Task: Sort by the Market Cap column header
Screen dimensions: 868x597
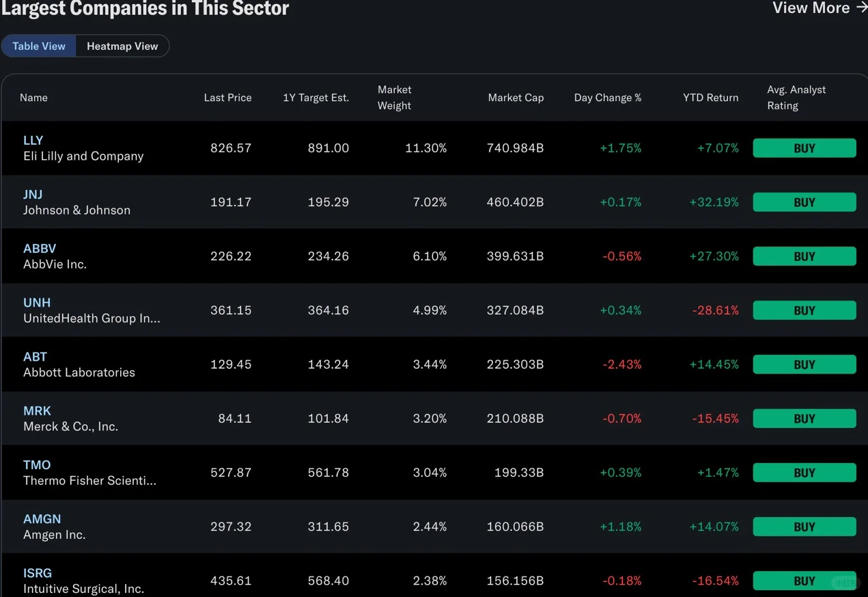Action: click(x=516, y=98)
